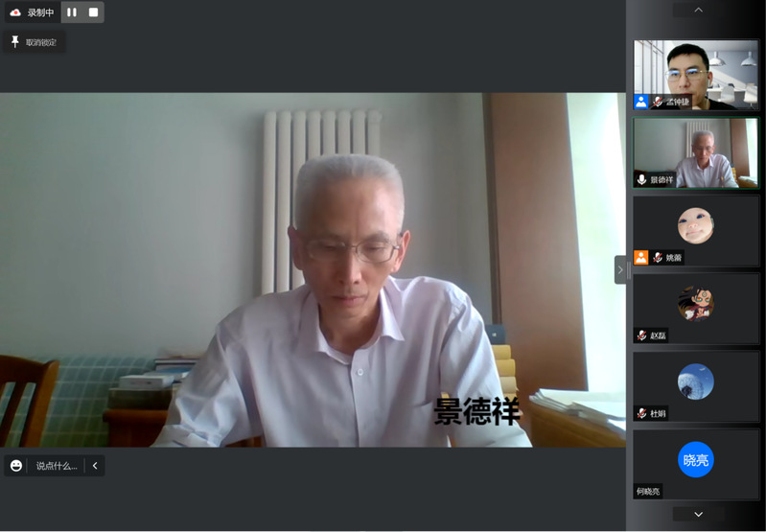This screenshot has width=766, height=532.
Task: Pause the ongoing recording
Action: pyautogui.click(x=72, y=12)
